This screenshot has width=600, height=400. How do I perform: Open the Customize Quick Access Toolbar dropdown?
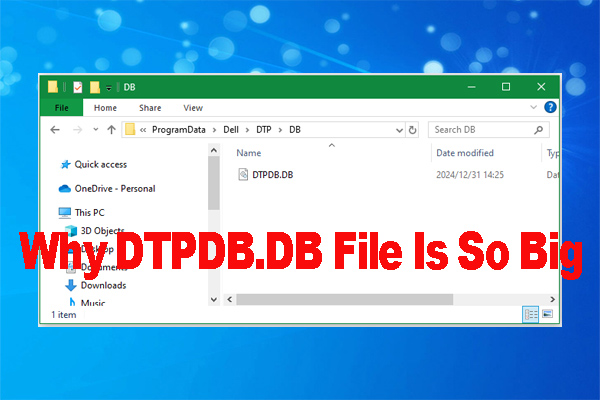[108, 88]
